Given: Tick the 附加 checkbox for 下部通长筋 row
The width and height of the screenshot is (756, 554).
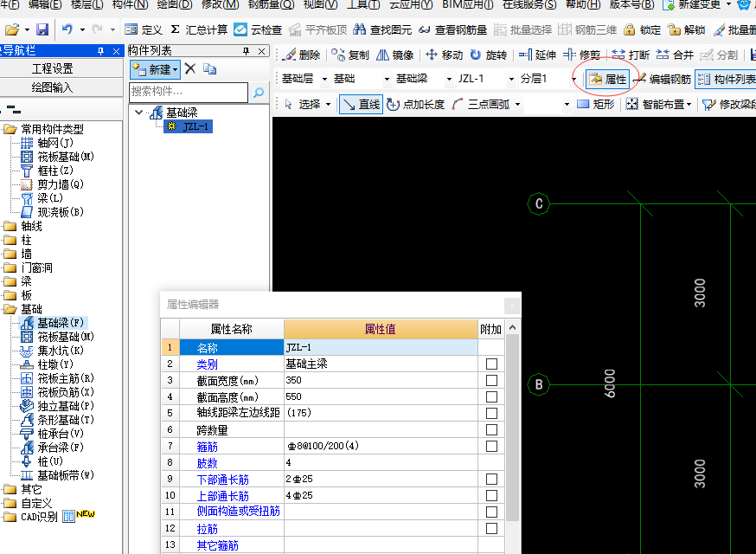Looking at the screenshot, I should (491, 479).
